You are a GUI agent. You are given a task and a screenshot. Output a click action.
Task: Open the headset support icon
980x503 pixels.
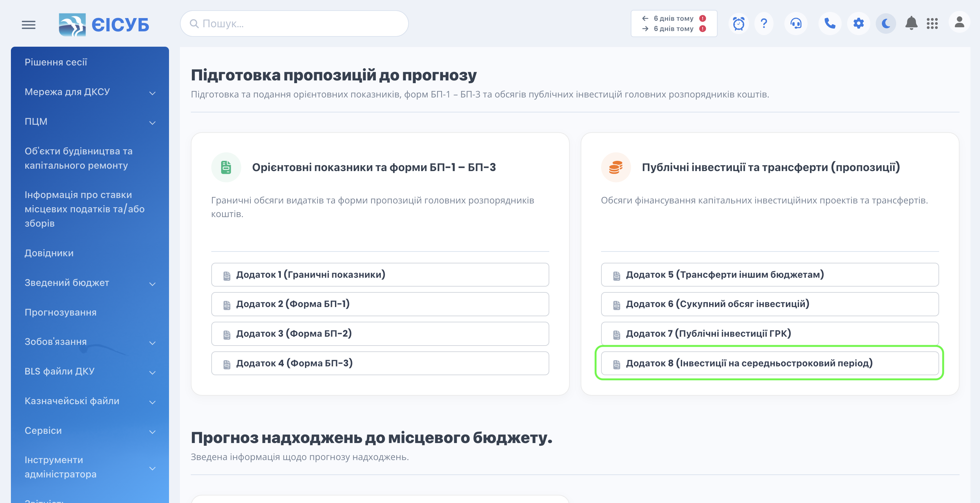(796, 24)
